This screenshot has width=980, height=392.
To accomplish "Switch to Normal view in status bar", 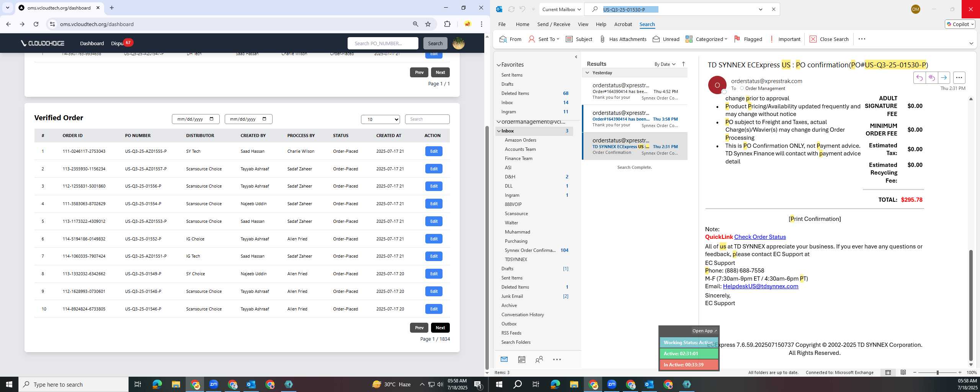I will click(888, 372).
